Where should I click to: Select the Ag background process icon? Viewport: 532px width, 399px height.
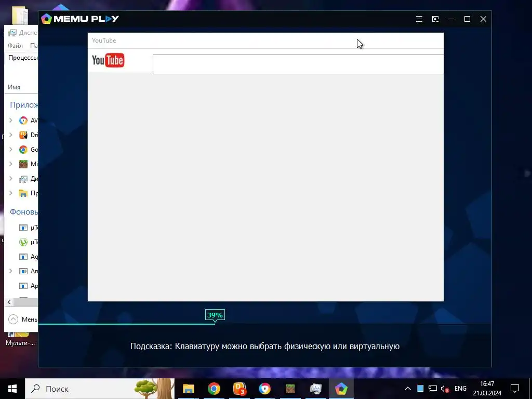(x=23, y=257)
